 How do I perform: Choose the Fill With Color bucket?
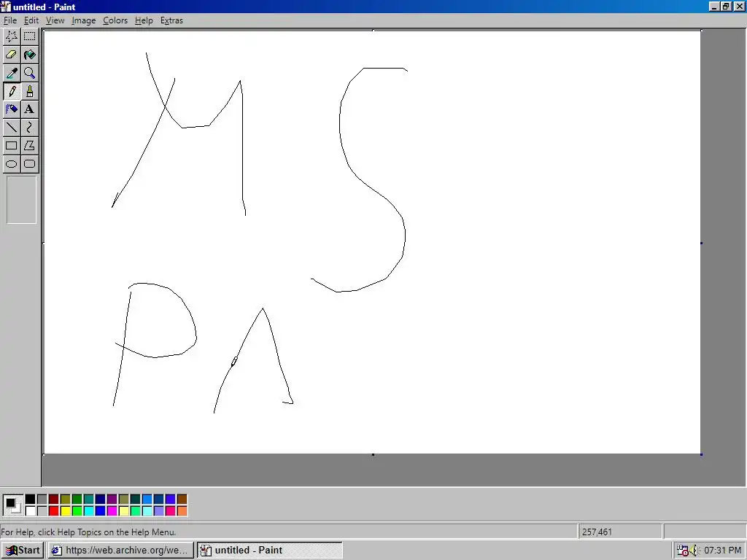point(29,54)
